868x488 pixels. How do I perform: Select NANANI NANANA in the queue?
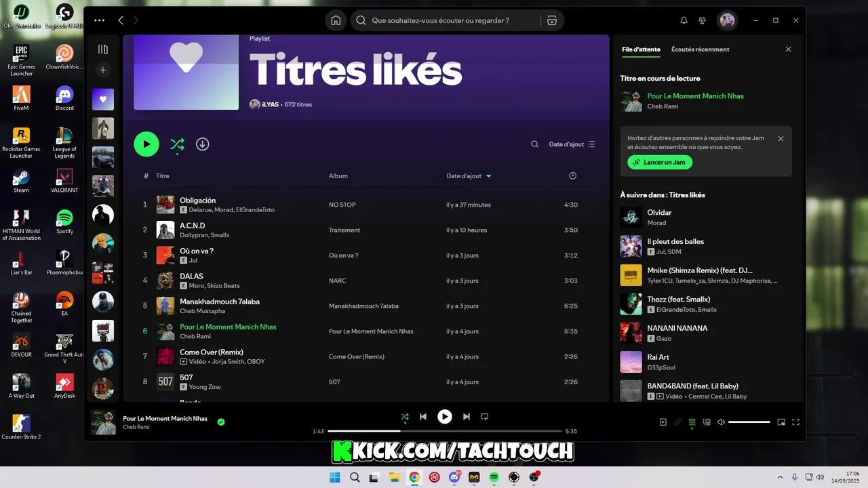click(706, 333)
